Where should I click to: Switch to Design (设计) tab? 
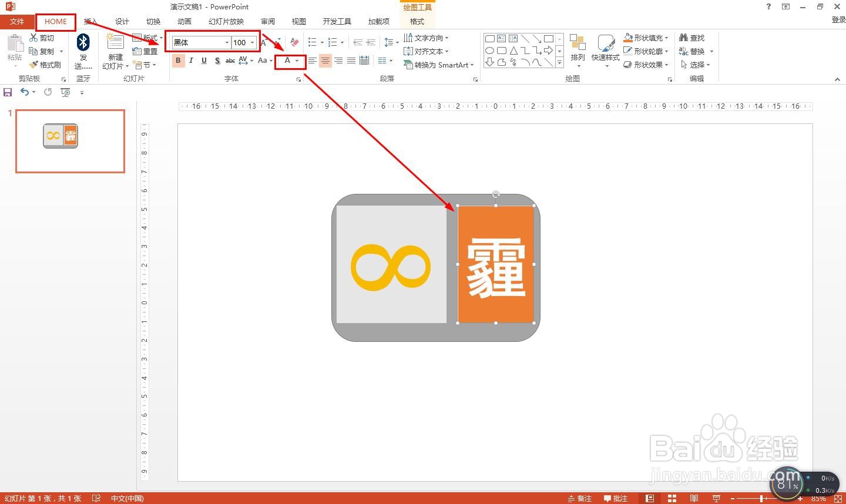coord(122,22)
